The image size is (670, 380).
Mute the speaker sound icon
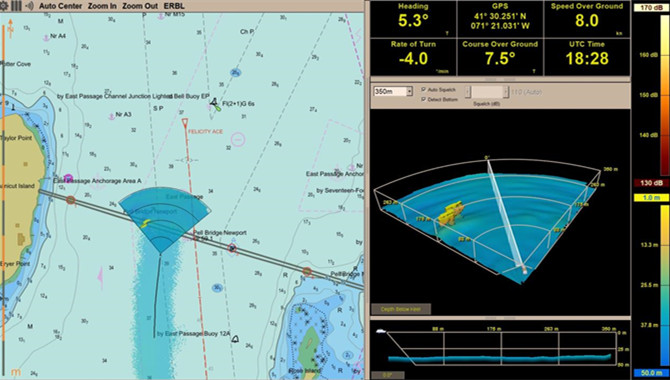click(29, 6)
